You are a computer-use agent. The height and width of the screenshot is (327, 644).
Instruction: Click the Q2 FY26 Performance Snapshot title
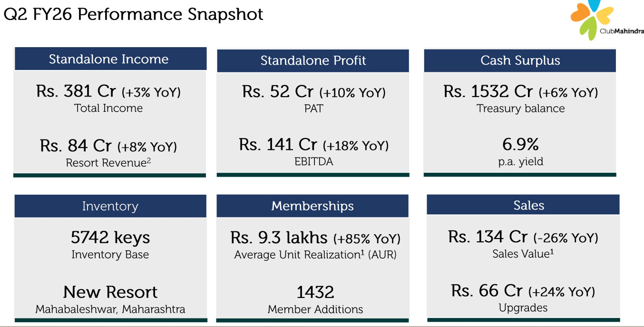[x=134, y=14]
